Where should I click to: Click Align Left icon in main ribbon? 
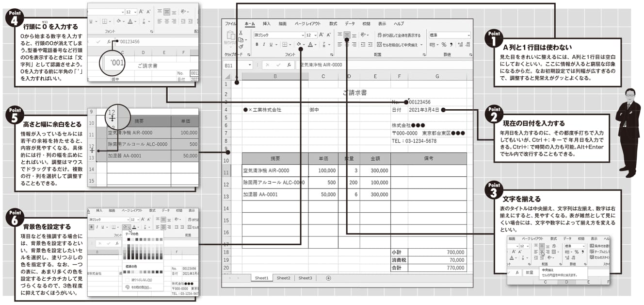339,45
